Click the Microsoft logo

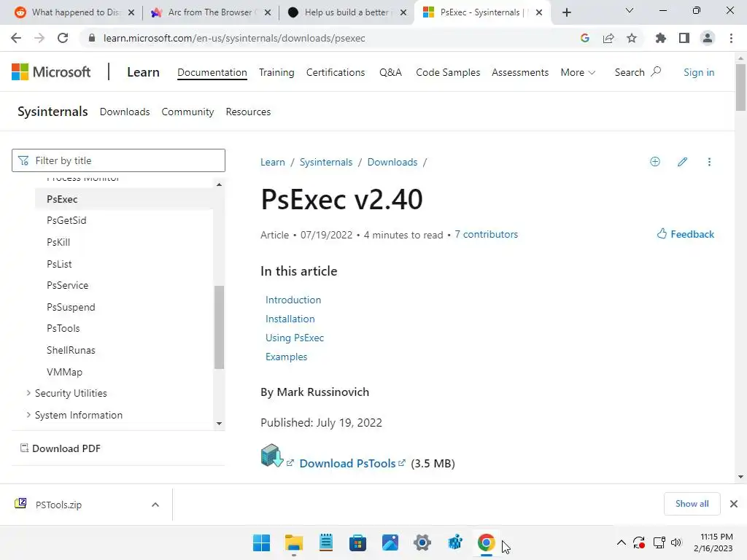tap(51, 72)
